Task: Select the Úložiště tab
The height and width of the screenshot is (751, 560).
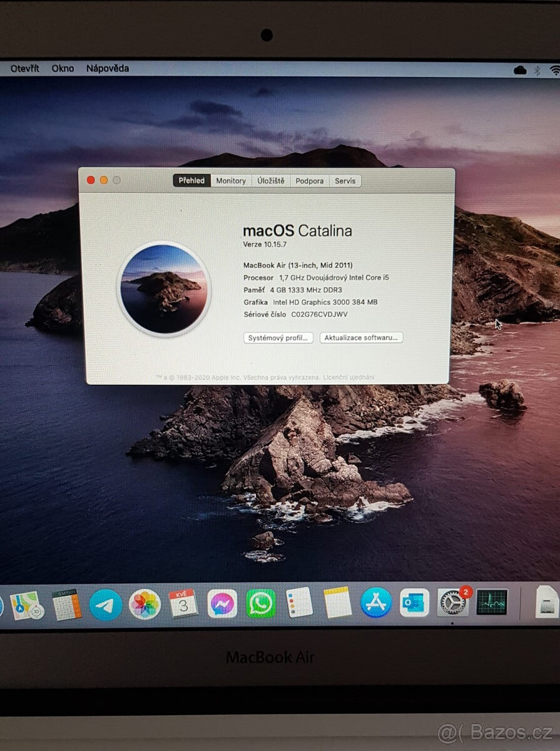Action: tap(270, 181)
